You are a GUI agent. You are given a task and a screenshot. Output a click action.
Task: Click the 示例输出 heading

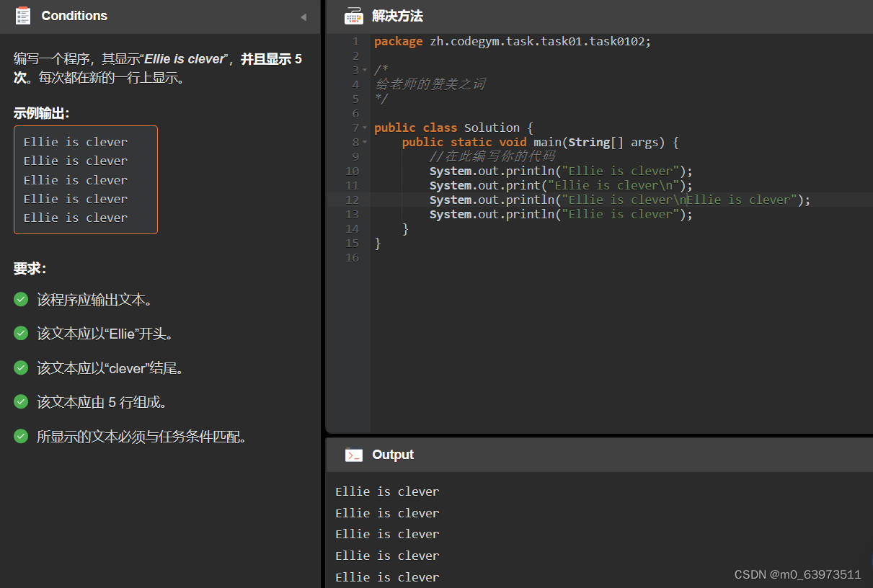click(42, 112)
